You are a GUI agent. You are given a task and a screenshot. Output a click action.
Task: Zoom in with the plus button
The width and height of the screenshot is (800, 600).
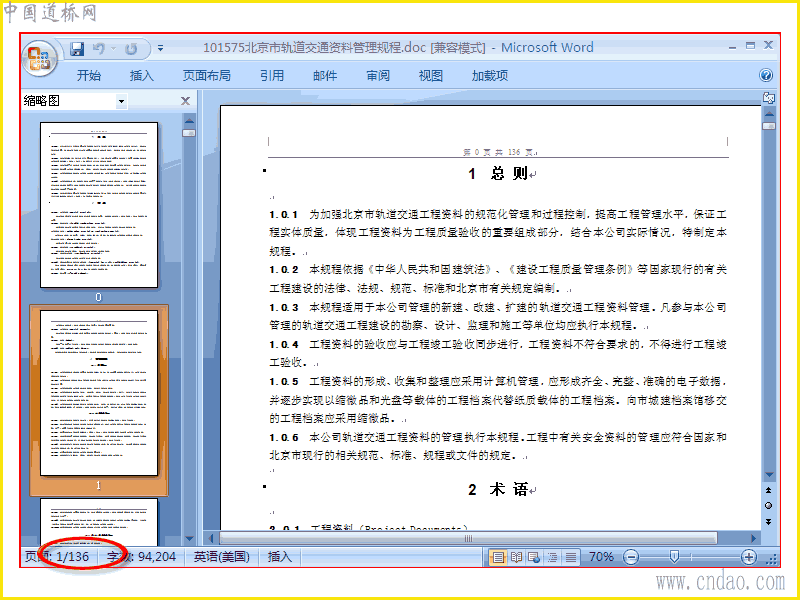point(748,557)
